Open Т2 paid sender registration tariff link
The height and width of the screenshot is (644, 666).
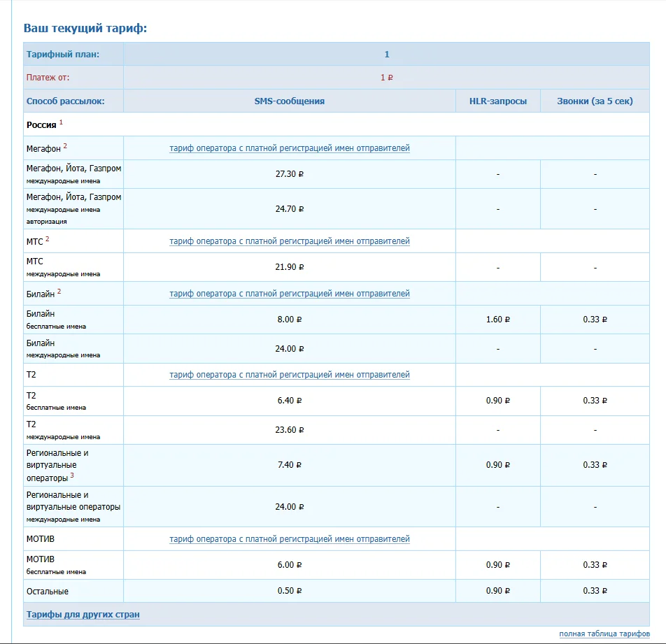click(x=289, y=375)
